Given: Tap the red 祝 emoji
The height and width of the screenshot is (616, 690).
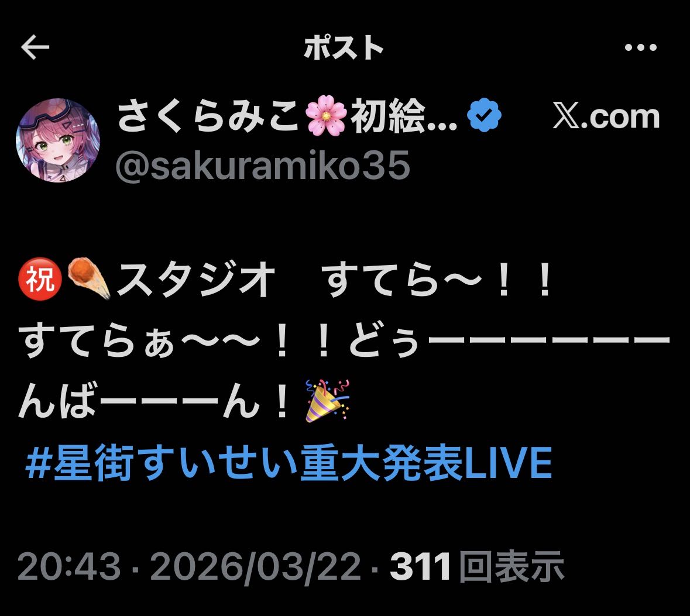Looking at the screenshot, I should pyautogui.click(x=40, y=278).
